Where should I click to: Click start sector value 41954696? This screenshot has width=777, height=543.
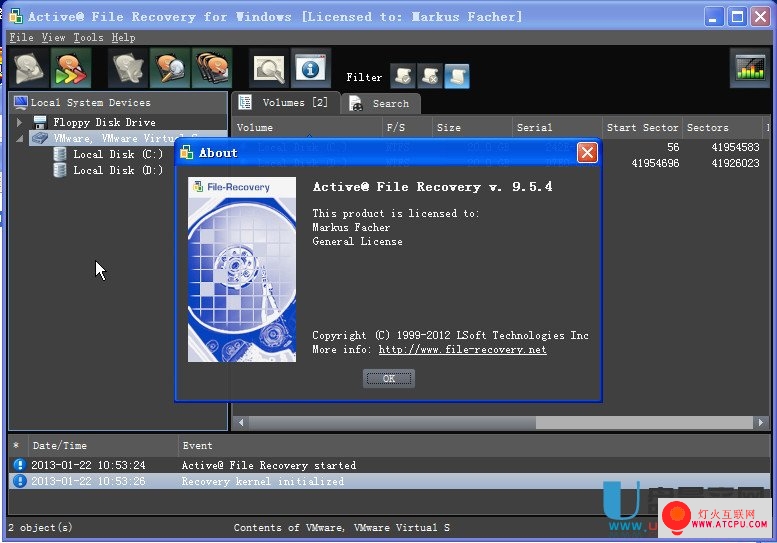pyautogui.click(x=655, y=163)
